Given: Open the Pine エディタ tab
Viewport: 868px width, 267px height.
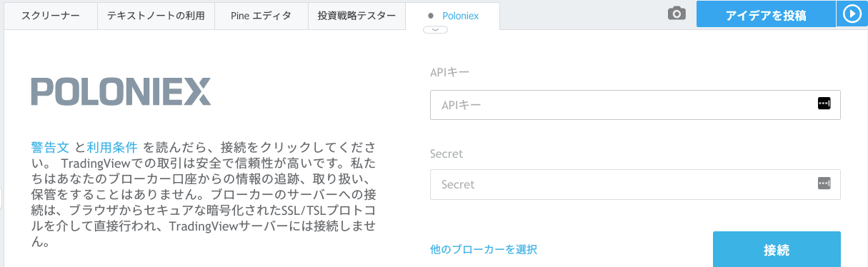Looking at the screenshot, I should [261, 15].
